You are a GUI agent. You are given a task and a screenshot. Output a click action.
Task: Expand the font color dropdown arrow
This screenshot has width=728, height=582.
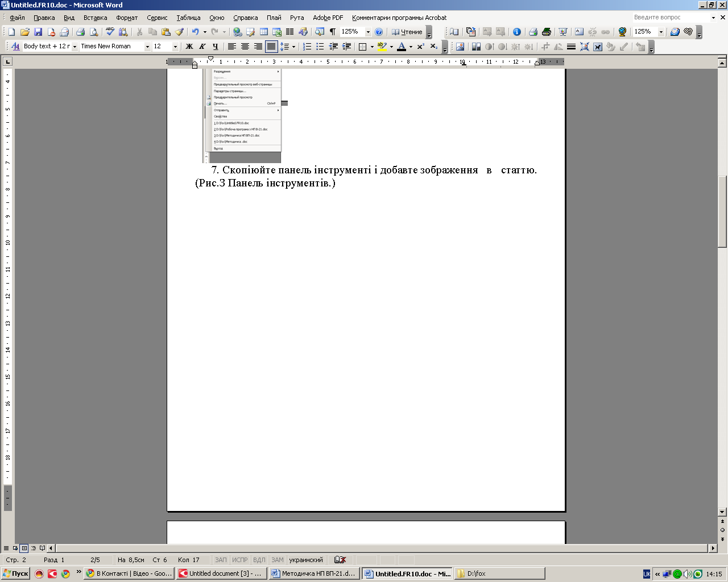point(411,47)
